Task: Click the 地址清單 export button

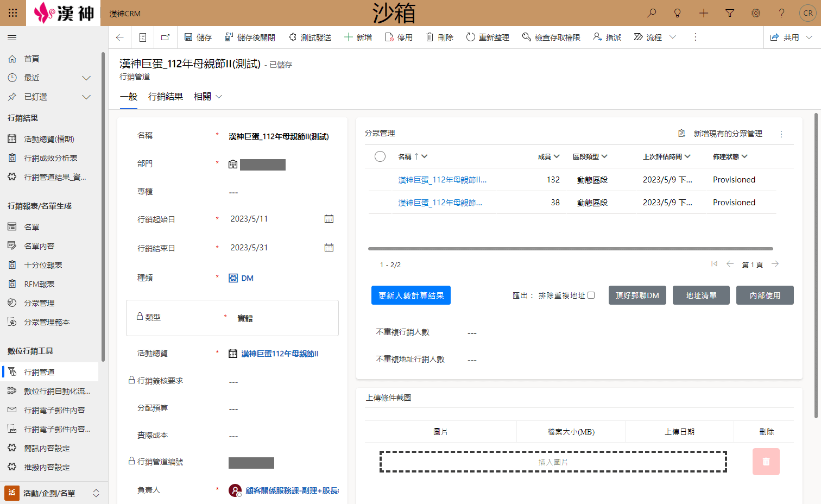Action: (701, 295)
